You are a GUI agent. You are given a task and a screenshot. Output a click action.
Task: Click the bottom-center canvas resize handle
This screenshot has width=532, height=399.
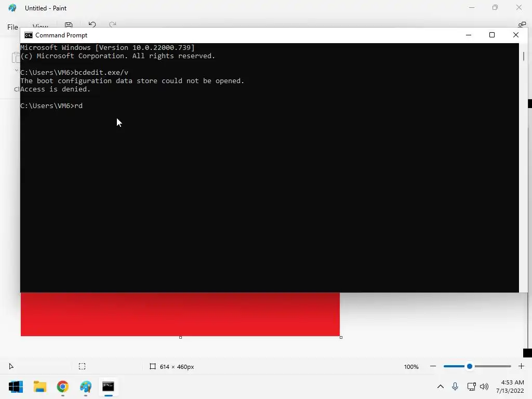click(x=180, y=337)
